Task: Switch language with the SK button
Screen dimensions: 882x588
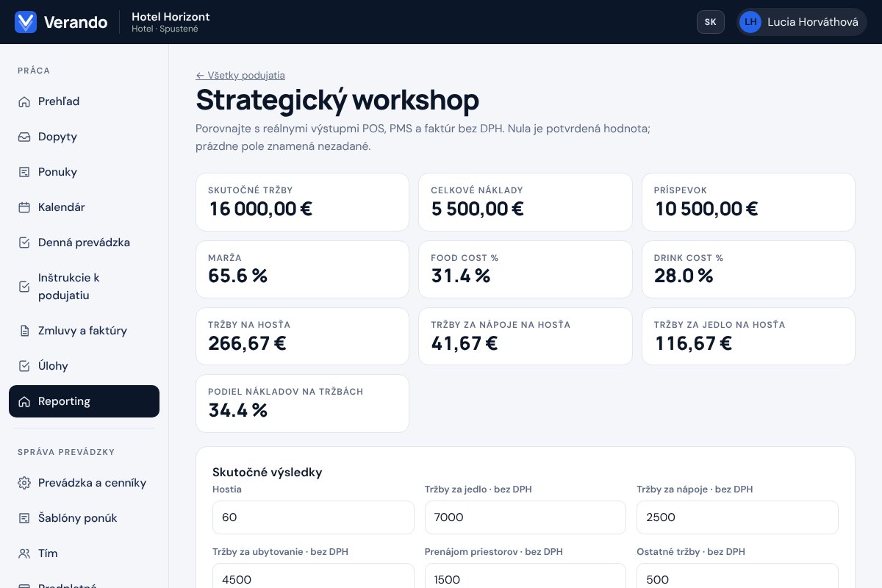Action: (x=711, y=22)
